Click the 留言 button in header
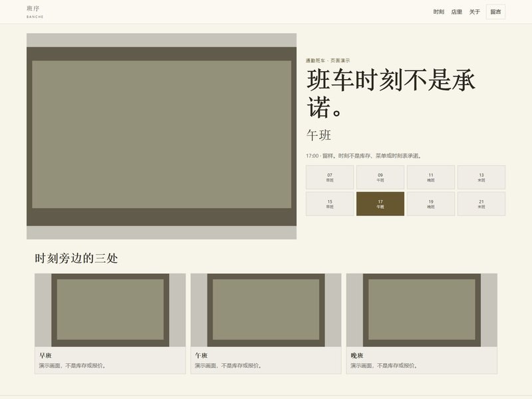Viewport: 532px width, 399px height. [495, 12]
